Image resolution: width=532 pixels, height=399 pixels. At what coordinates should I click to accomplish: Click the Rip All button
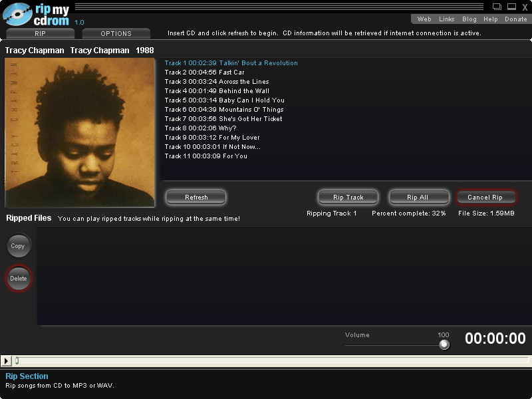pos(418,197)
